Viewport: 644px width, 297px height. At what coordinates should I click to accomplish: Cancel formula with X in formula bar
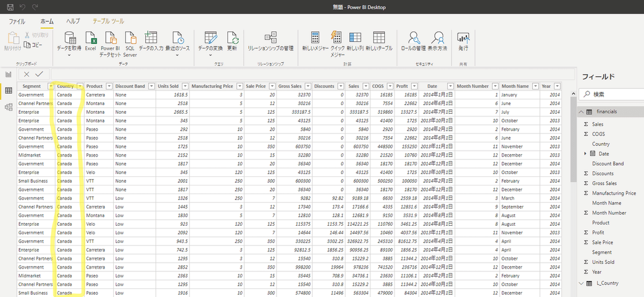27,74
